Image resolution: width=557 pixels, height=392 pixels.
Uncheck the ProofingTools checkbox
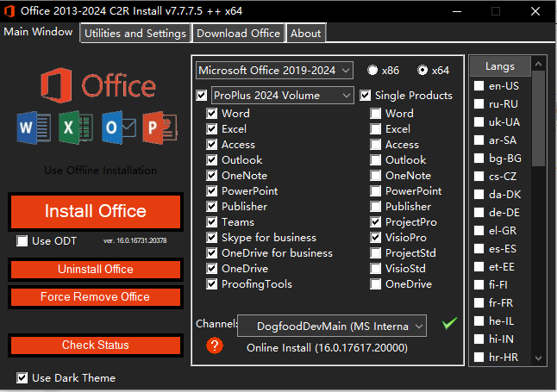click(212, 284)
